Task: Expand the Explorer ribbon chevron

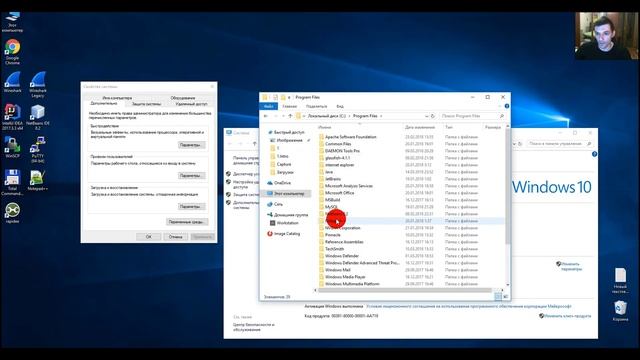Action: (x=500, y=106)
